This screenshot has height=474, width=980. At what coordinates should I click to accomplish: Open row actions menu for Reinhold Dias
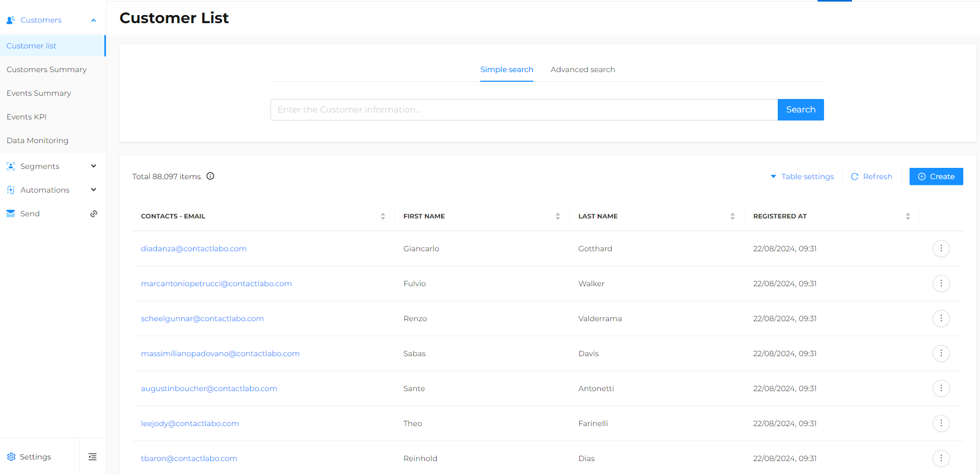coord(941,458)
